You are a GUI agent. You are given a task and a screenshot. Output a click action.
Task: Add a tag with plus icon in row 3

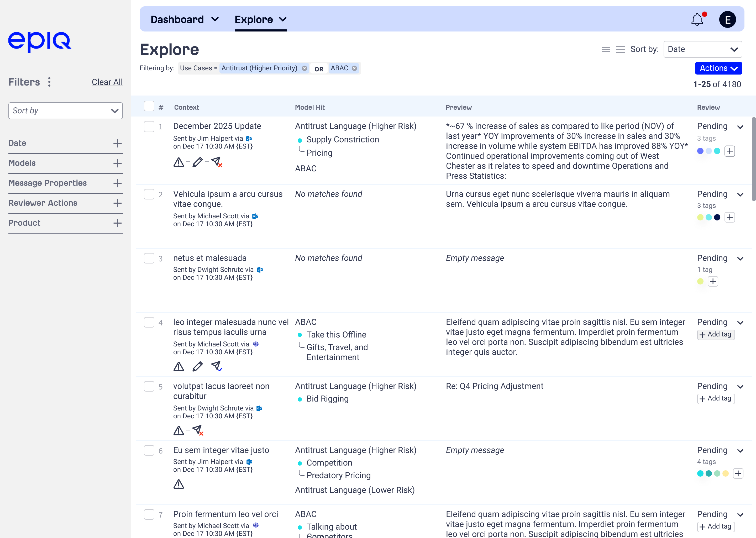pyautogui.click(x=713, y=281)
